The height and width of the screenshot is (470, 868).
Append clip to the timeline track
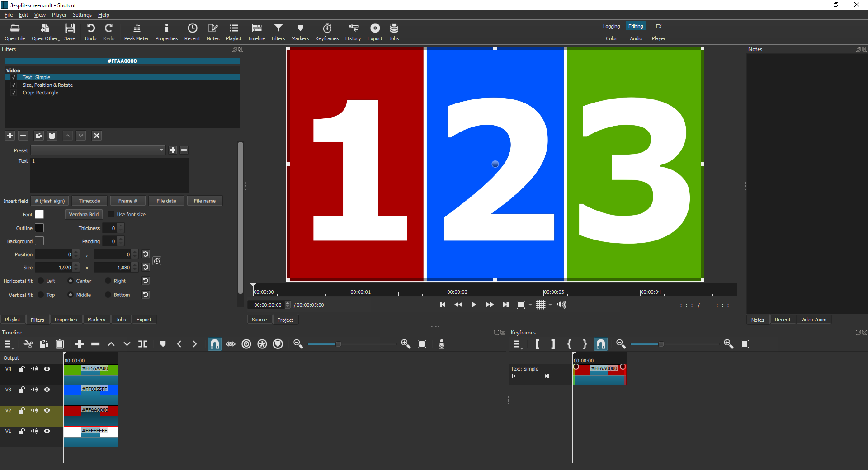(80, 344)
